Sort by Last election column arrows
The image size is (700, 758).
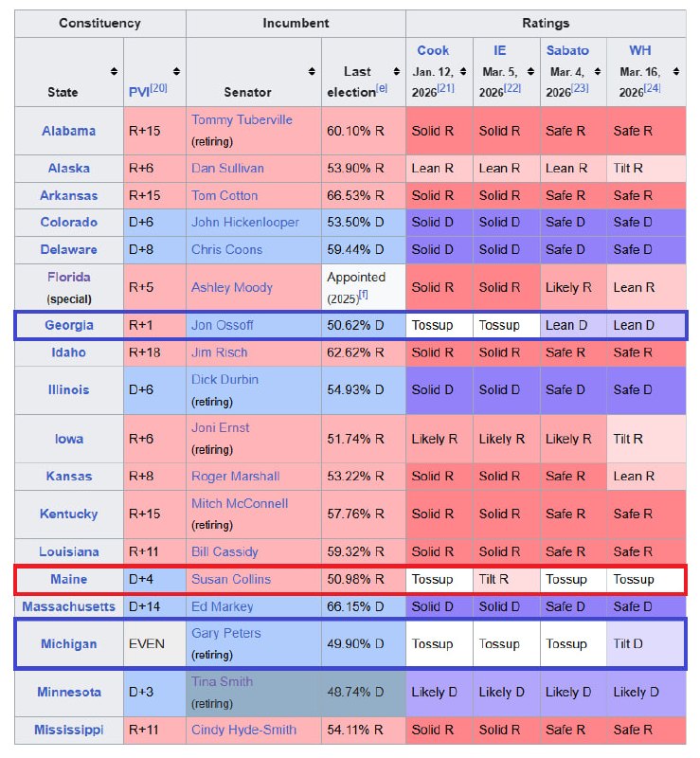[395, 71]
